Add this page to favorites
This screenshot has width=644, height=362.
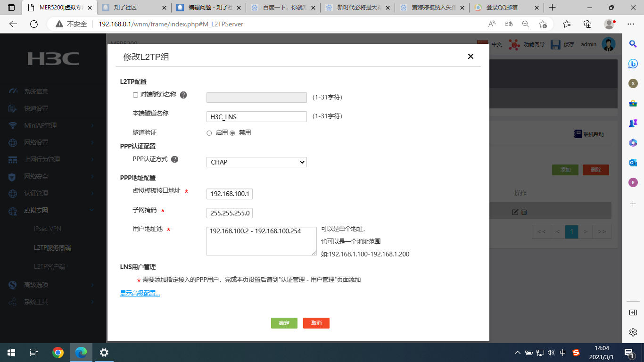(543, 24)
